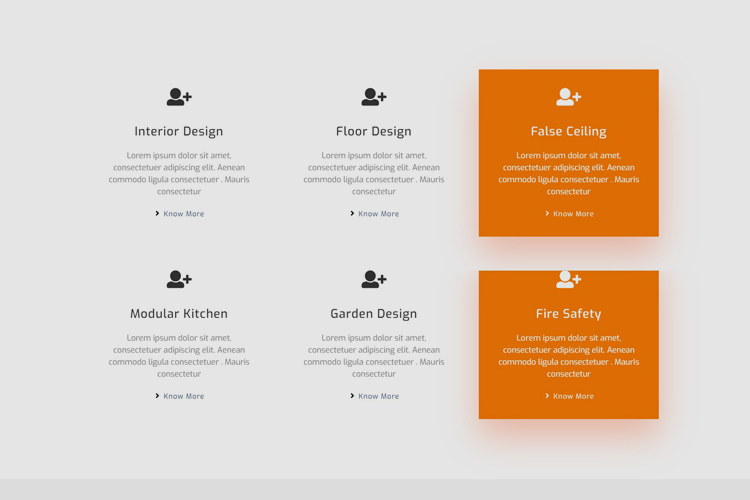Select the Garden Design heading

coord(374,314)
